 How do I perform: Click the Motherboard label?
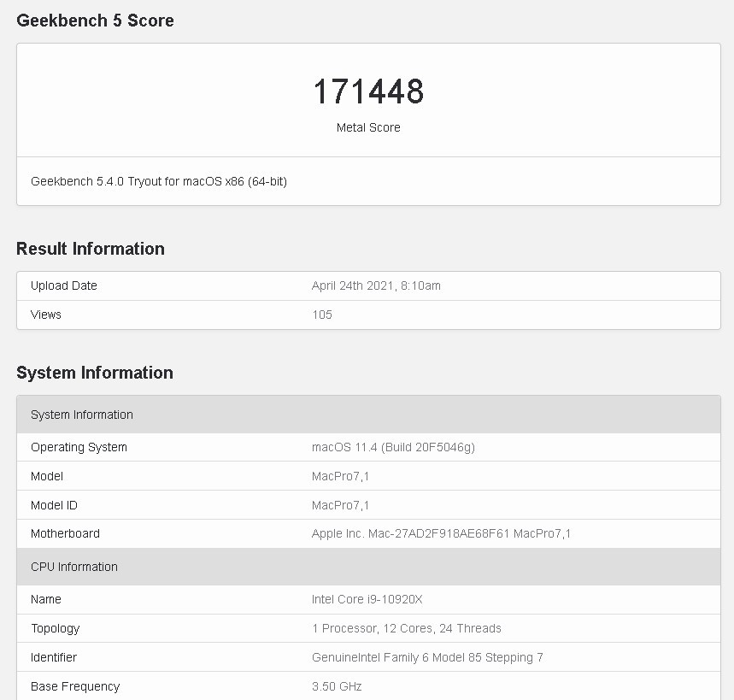coord(65,533)
